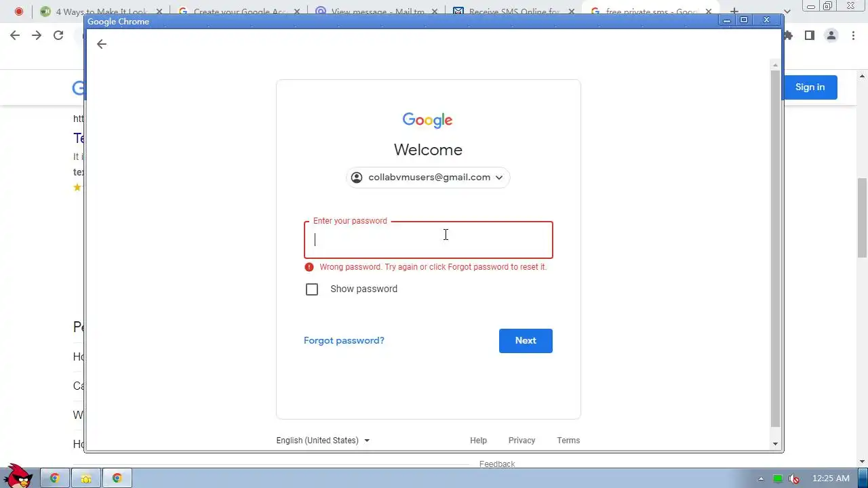Click the back arrow in the popup window
The image size is (868, 488).
coord(102,44)
